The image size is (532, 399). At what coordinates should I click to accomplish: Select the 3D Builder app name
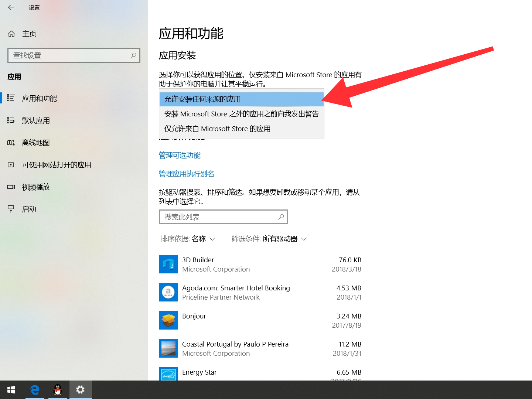coord(198,260)
